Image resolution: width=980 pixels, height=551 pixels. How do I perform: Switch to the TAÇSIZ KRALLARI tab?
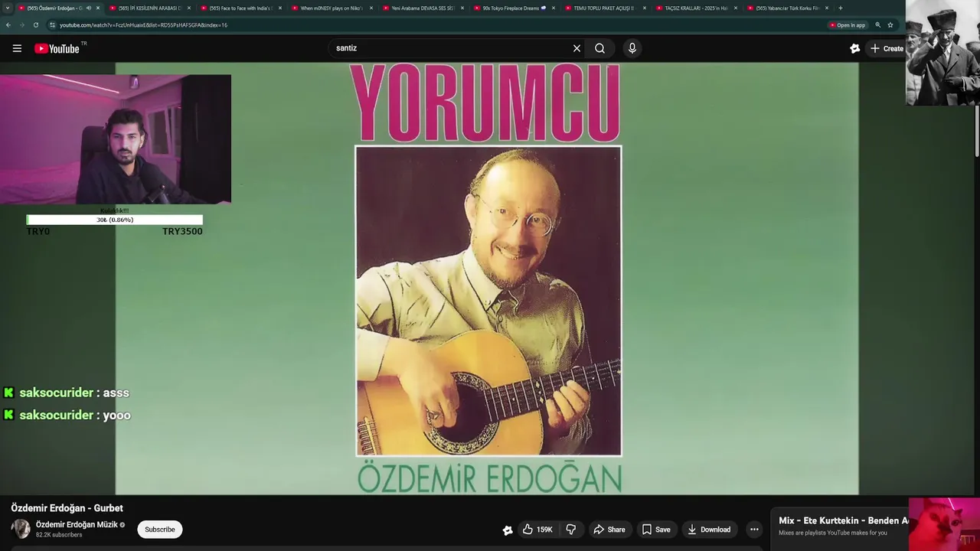696,8
